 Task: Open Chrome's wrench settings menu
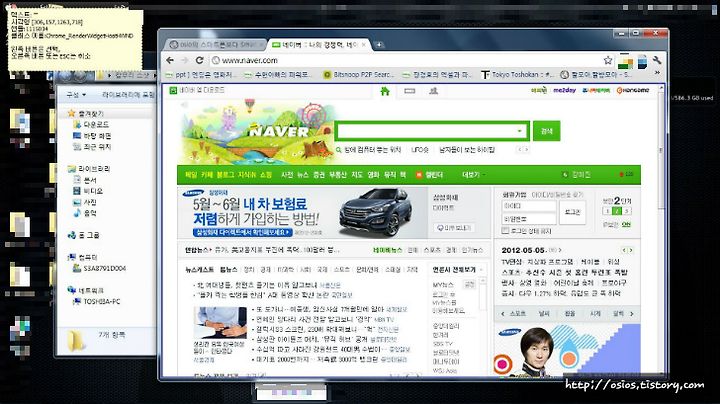pyautogui.click(x=657, y=60)
